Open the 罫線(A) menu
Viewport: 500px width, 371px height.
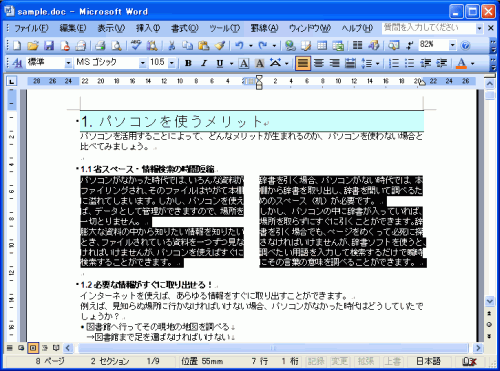[x=265, y=28]
